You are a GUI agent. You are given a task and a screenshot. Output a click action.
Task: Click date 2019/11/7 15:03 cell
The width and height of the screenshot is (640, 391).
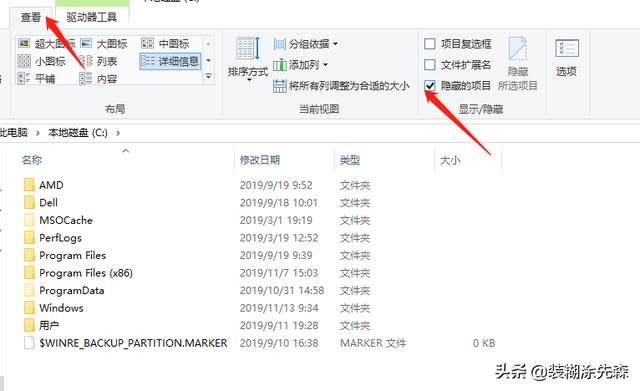279,273
